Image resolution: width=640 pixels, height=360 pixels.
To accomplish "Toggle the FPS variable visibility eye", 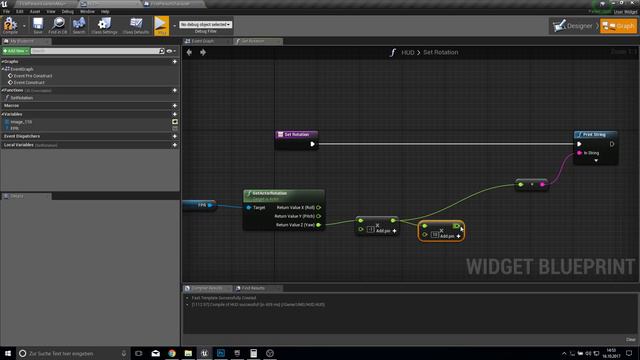I will (175, 128).
